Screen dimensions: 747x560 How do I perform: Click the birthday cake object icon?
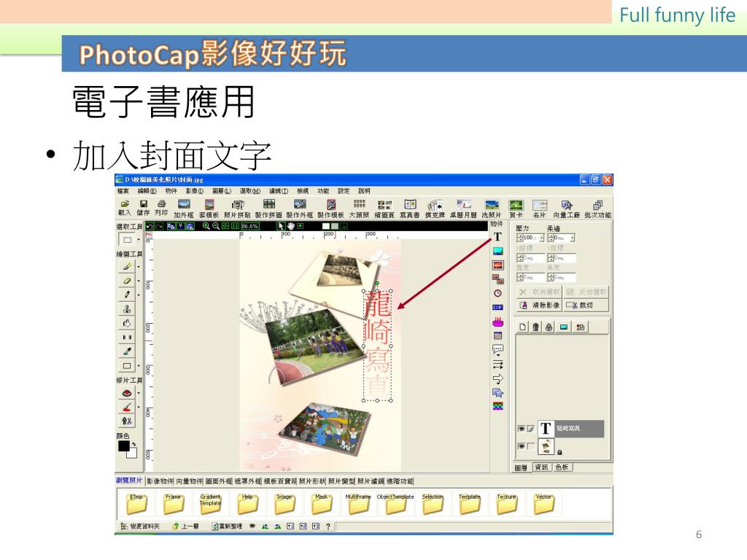(x=498, y=322)
